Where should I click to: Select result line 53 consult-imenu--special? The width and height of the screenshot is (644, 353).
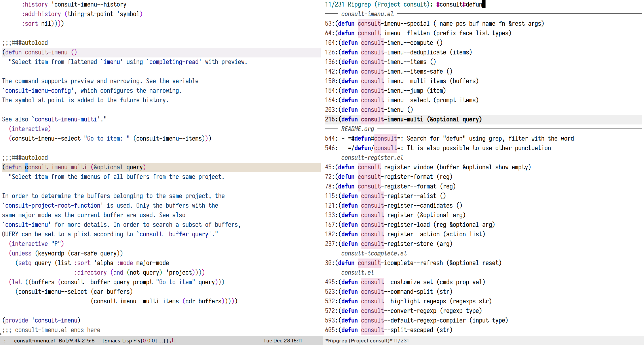pos(434,23)
